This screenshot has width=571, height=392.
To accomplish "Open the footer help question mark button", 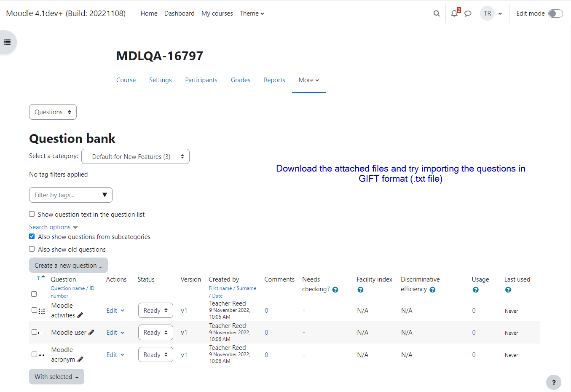I will point(554,382).
